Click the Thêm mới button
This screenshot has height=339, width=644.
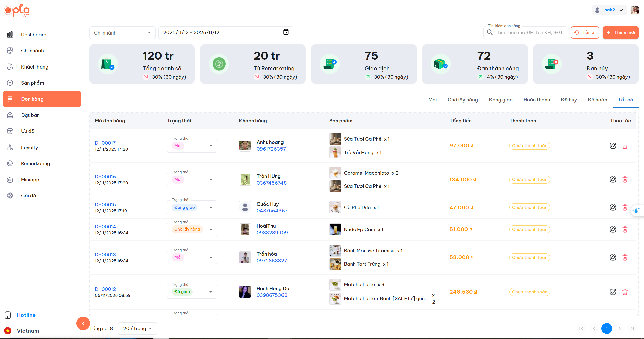pyautogui.click(x=621, y=32)
